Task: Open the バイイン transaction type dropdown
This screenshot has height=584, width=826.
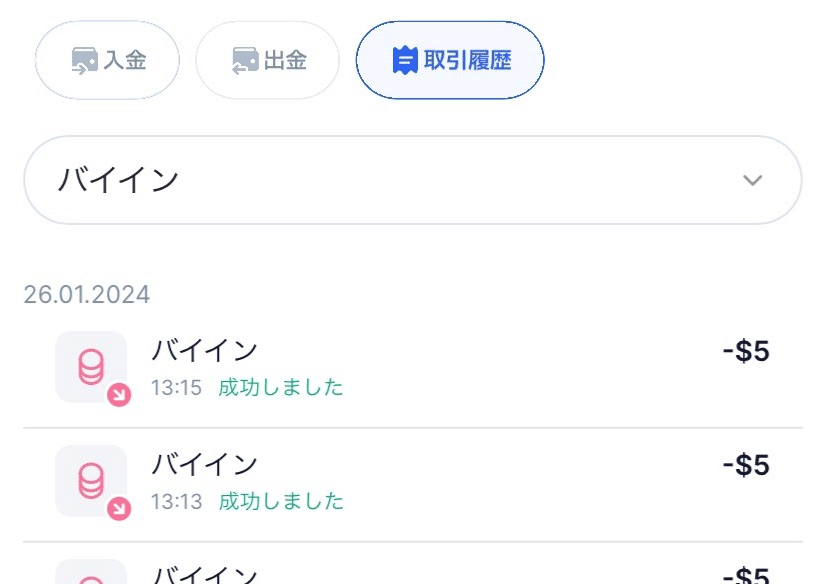Action: (413, 180)
